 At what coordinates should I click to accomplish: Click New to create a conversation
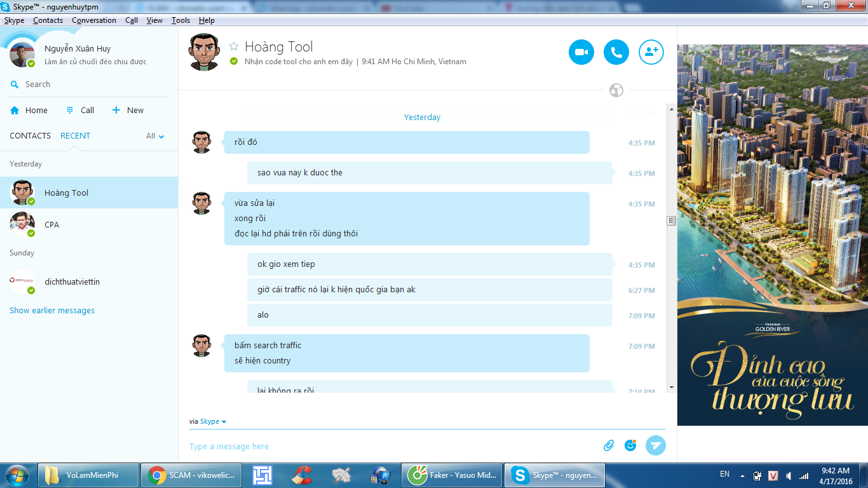click(128, 110)
